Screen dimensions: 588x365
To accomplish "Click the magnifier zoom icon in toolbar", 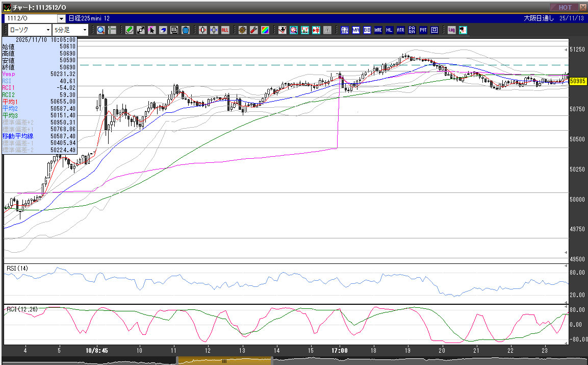I will click(x=100, y=30).
